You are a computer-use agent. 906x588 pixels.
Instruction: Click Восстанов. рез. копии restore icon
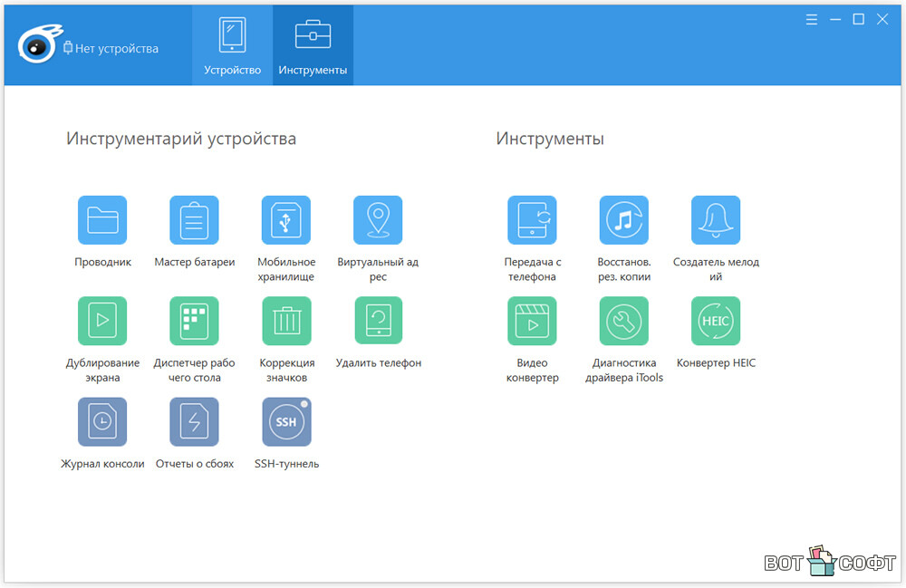624,220
